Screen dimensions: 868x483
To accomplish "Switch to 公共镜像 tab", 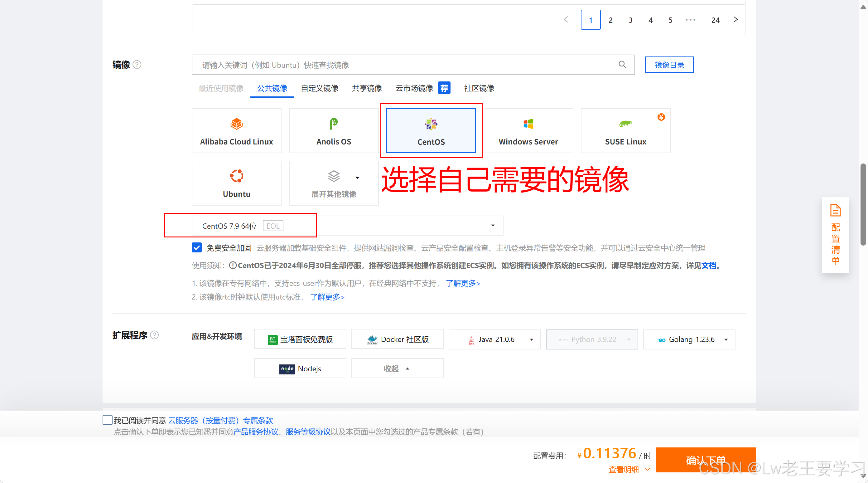I will tap(272, 88).
